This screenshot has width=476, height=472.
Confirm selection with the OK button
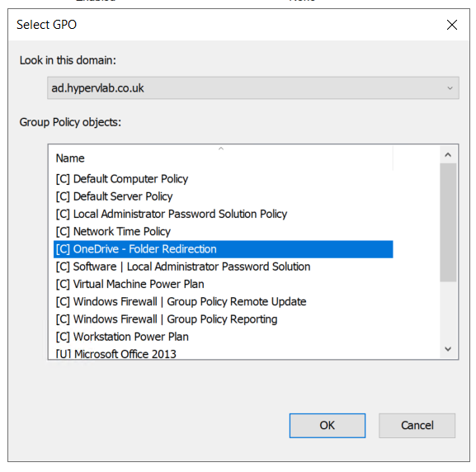328,426
